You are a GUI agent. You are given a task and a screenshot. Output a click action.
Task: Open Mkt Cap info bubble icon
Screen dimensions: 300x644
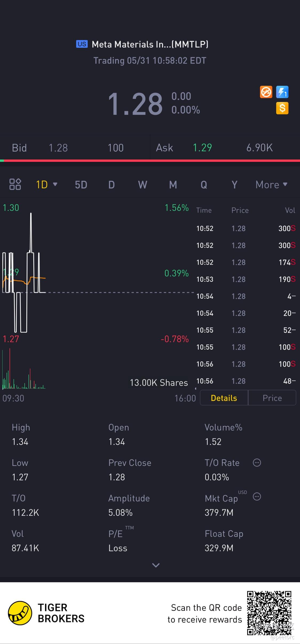(x=257, y=497)
